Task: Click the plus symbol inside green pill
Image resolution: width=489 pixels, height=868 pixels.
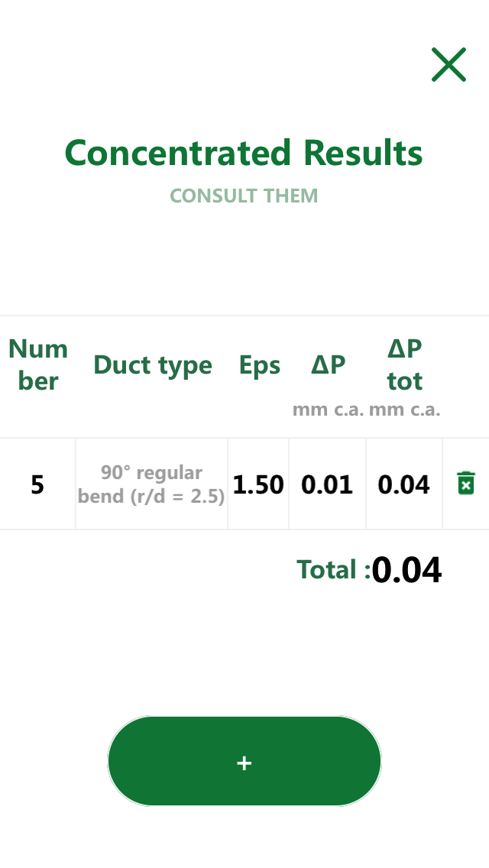Action: coord(244,761)
